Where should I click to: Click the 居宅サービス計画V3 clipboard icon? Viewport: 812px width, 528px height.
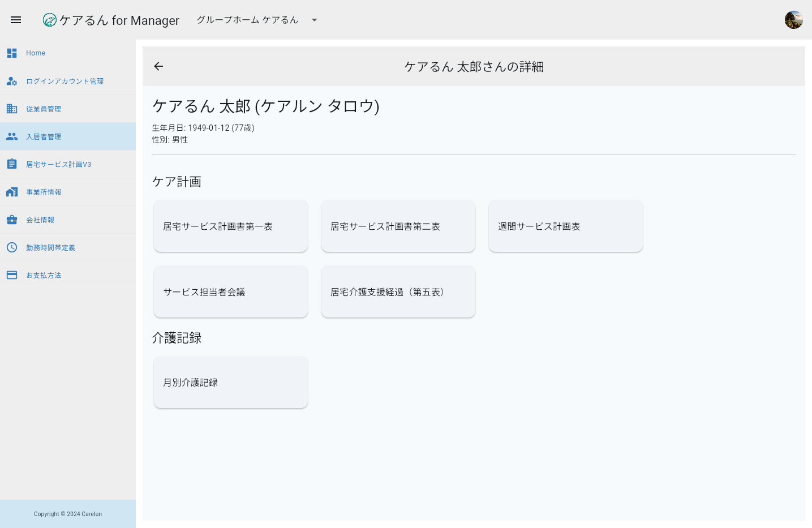click(x=12, y=164)
